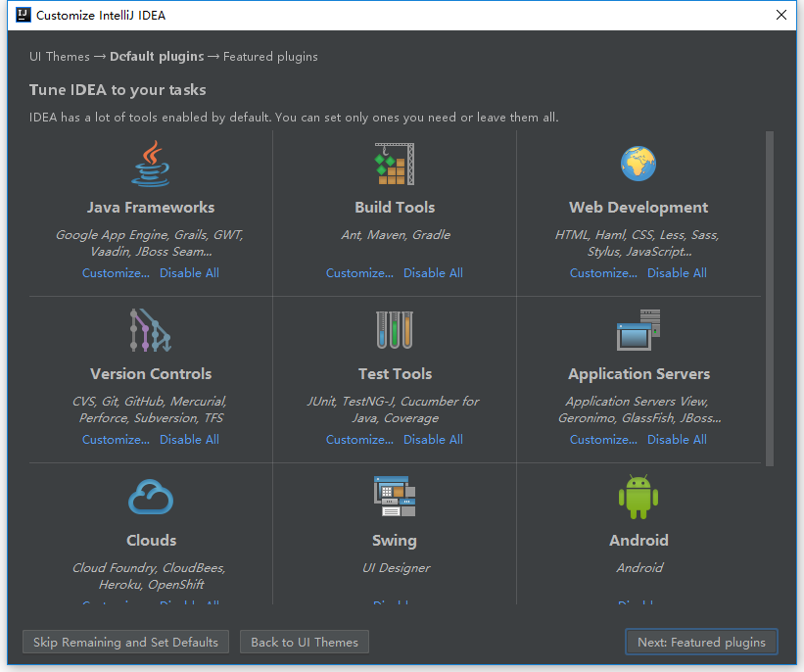Click the Version Controls heading

click(x=151, y=374)
